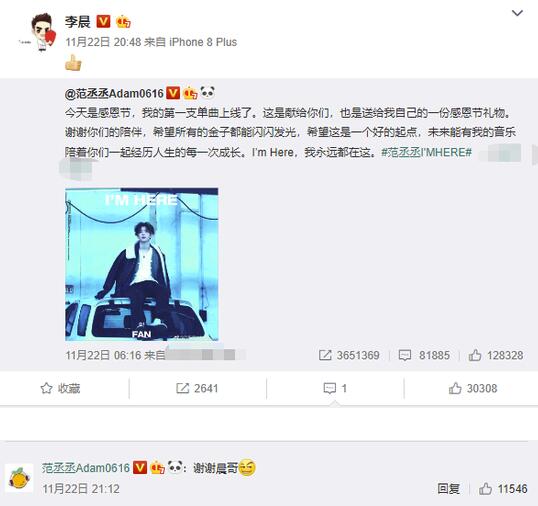Viewport: 538px width, 506px height.
Task: Like the comment with 11546 likes
Action: click(503, 489)
